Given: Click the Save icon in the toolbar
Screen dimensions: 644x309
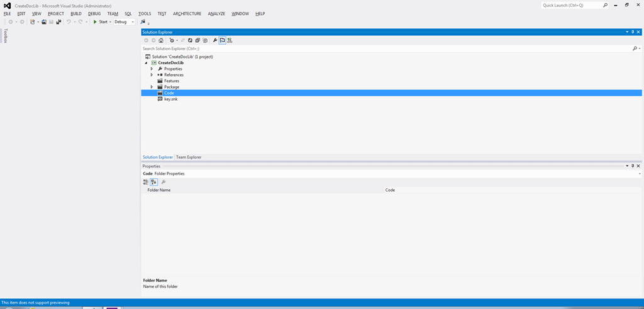Looking at the screenshot, I should (52, 22).
